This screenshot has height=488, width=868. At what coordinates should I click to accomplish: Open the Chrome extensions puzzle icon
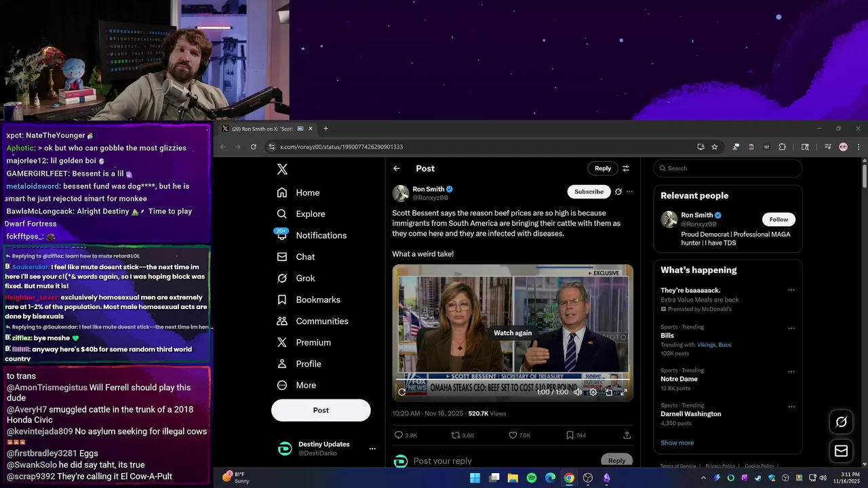coord(782,146)
